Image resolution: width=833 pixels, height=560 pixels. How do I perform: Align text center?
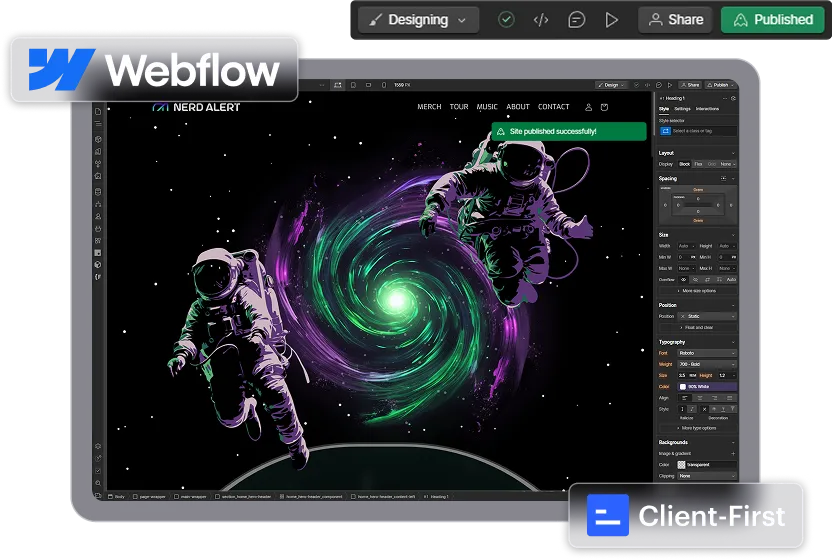[x=700, y=398]
